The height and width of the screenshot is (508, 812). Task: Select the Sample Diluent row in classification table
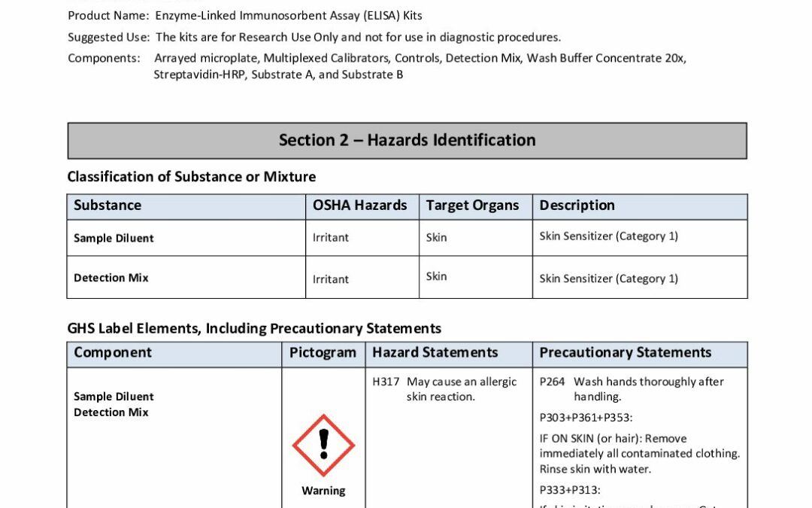click(x=407, y=238)
